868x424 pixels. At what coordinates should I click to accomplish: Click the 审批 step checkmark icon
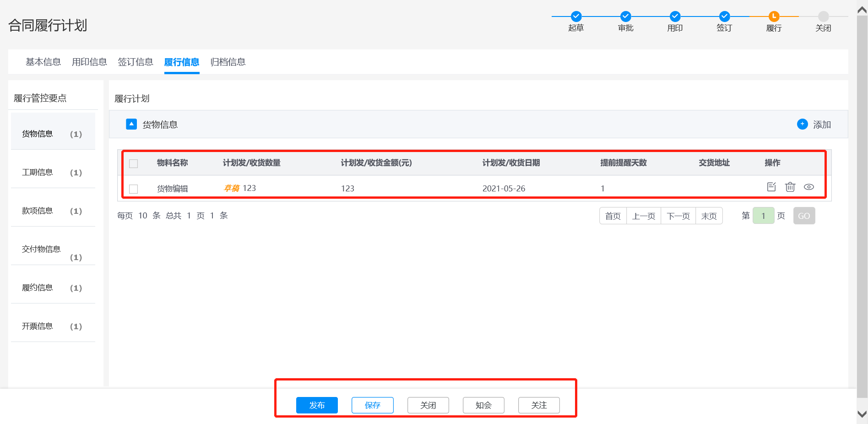click(626, 16)
